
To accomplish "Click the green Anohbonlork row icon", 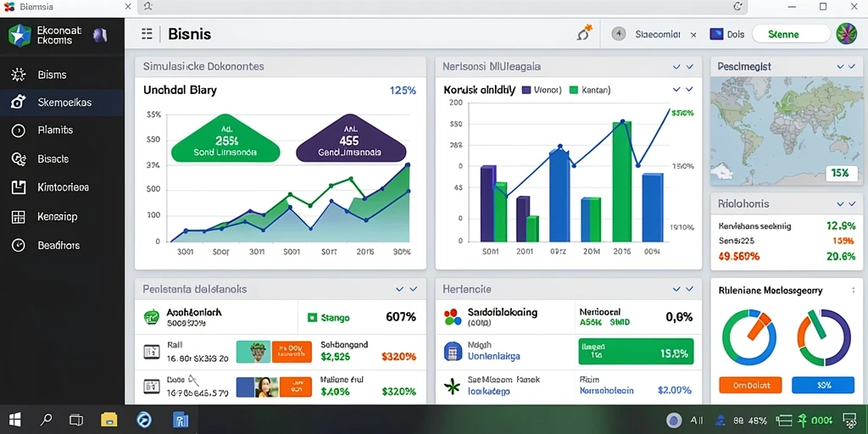I will tap(152, 317).
